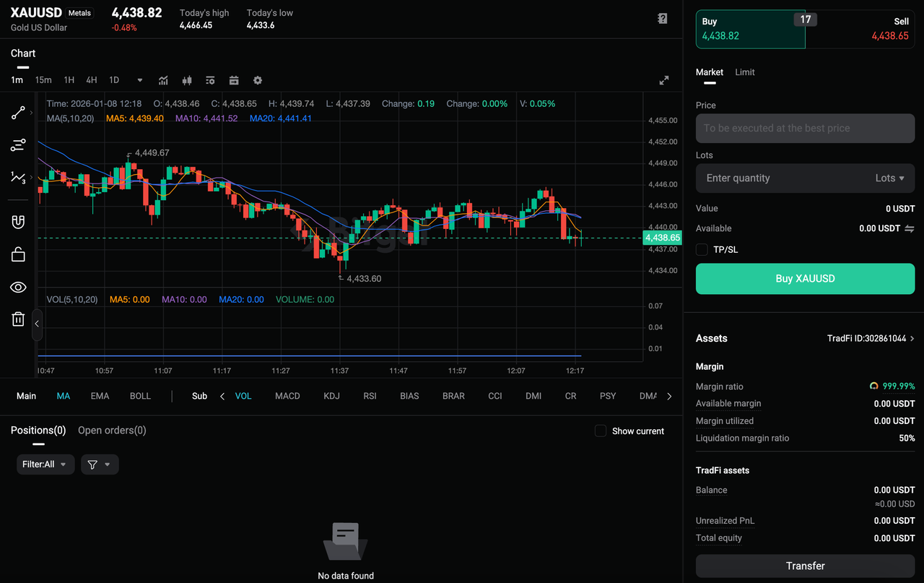Click the Transfer button in Assets panel
Screen dimensions: 924x583
804,566
